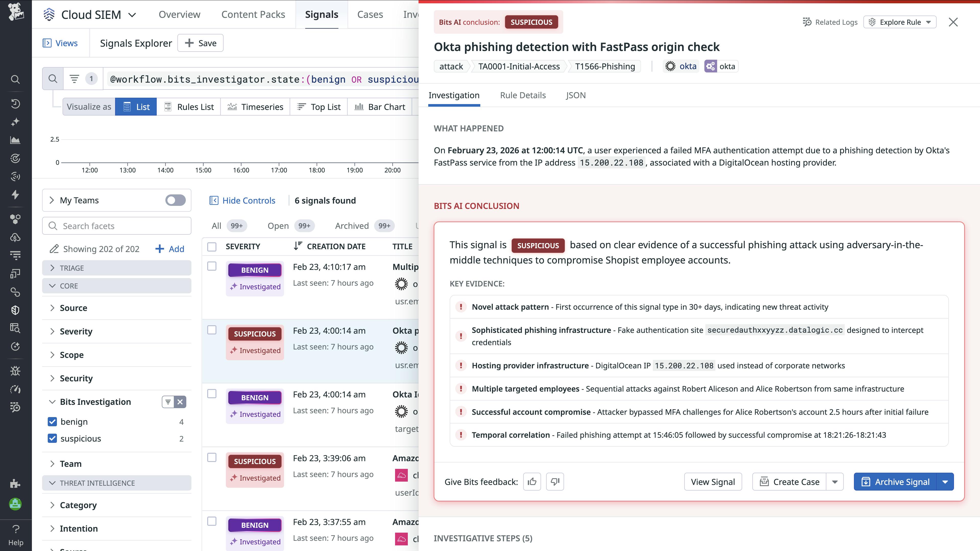
Task: Open the bug-shaped threat icon in sidebar
Action: 15,371
